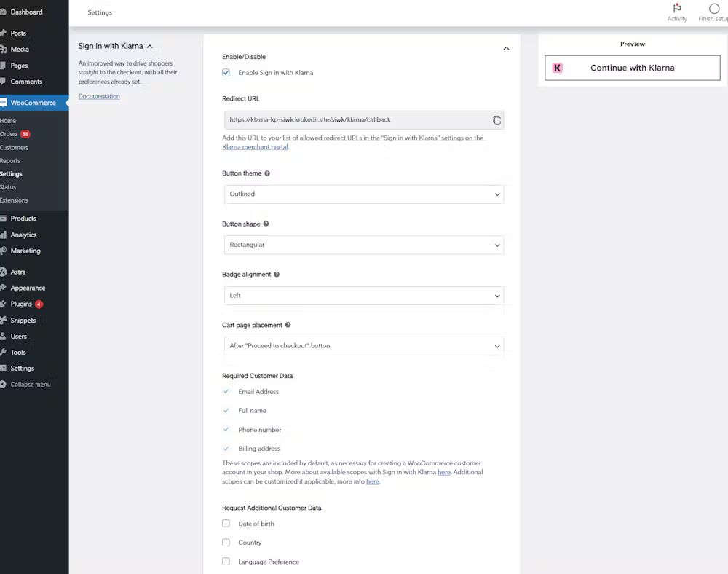Open the Button shape Rectangular dropdown
Screen dimensions: 728x574
click(364, 245)
